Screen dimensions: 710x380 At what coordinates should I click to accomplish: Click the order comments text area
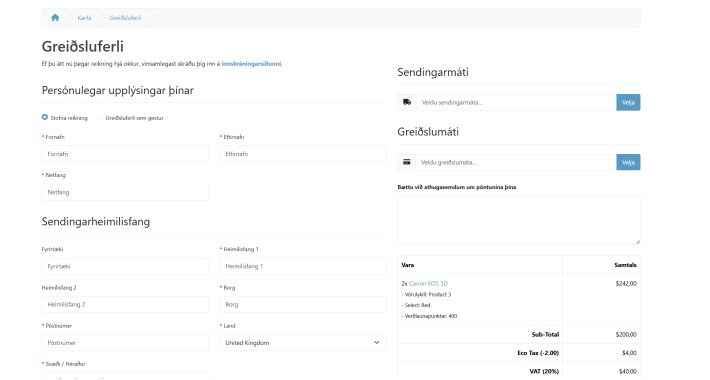pyautogui.click(x=519, y=220)
